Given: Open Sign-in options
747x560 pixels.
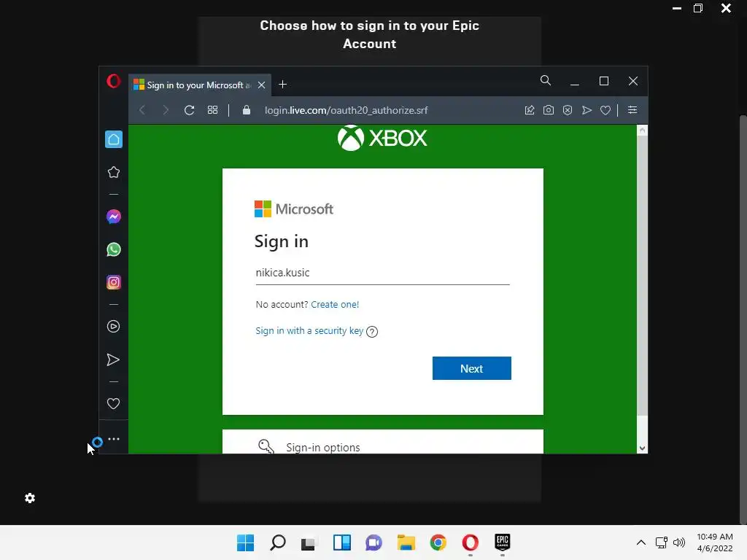Looking at the screenshot, I should (x=382, y=442).
